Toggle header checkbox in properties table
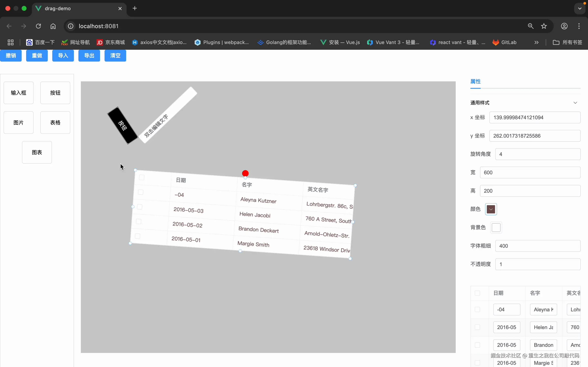Viewport: 588px width, 367px height. (477, 293)
